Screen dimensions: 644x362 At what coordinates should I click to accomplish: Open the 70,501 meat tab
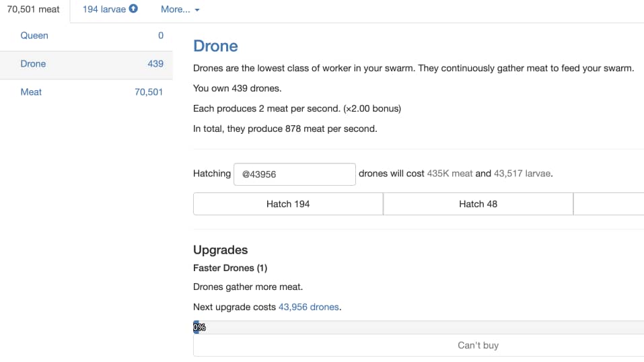tap(34, 9)
